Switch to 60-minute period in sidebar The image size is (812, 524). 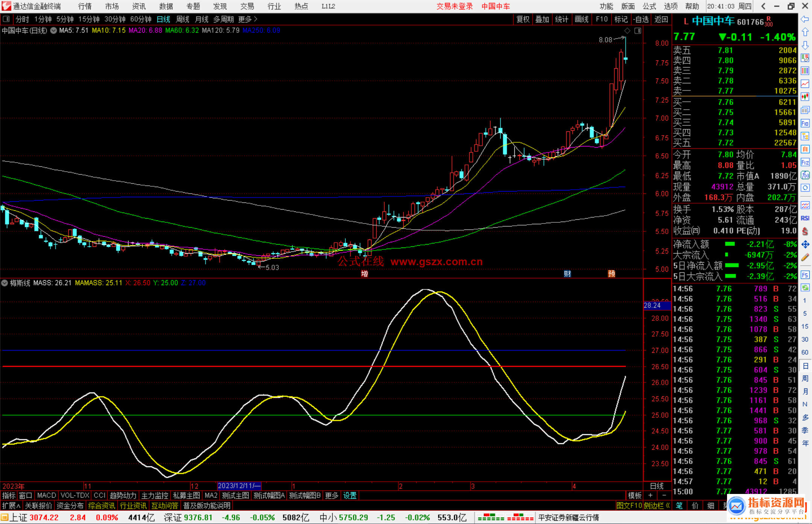click(804, 352)
